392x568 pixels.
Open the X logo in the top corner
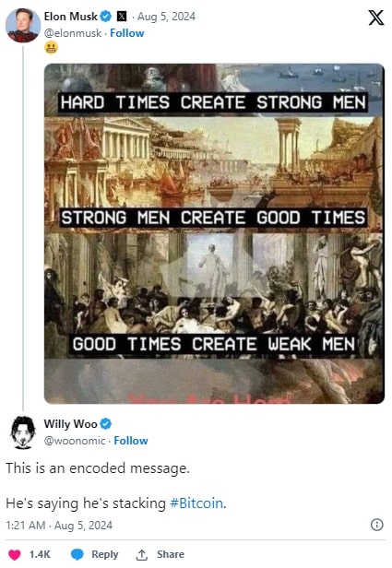[x=376, y=17]
